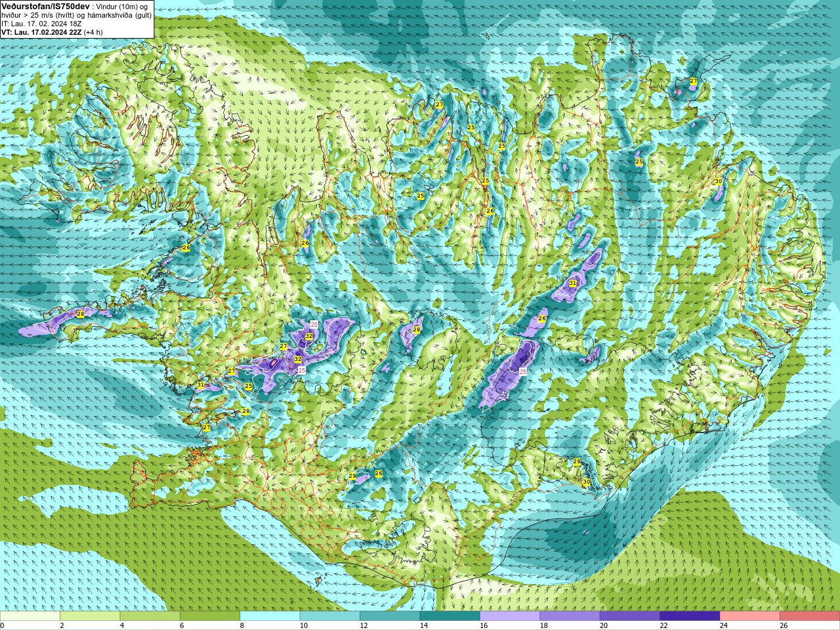
Task: Pick the 20–22 m/s violet legend swatch
Action: tap(629, 616)
